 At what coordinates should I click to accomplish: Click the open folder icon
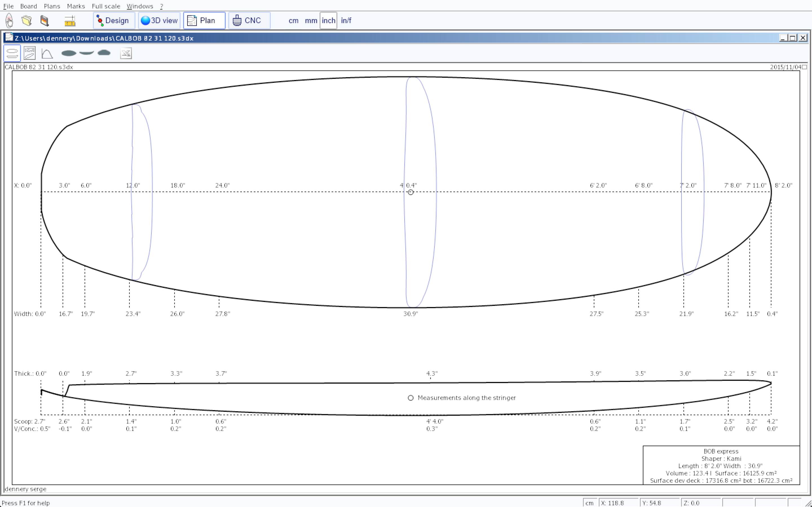pos(27,21)
